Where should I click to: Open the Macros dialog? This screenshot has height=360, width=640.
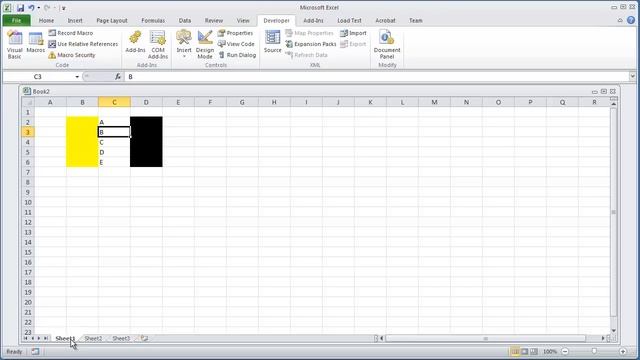[x=36, y=42]
